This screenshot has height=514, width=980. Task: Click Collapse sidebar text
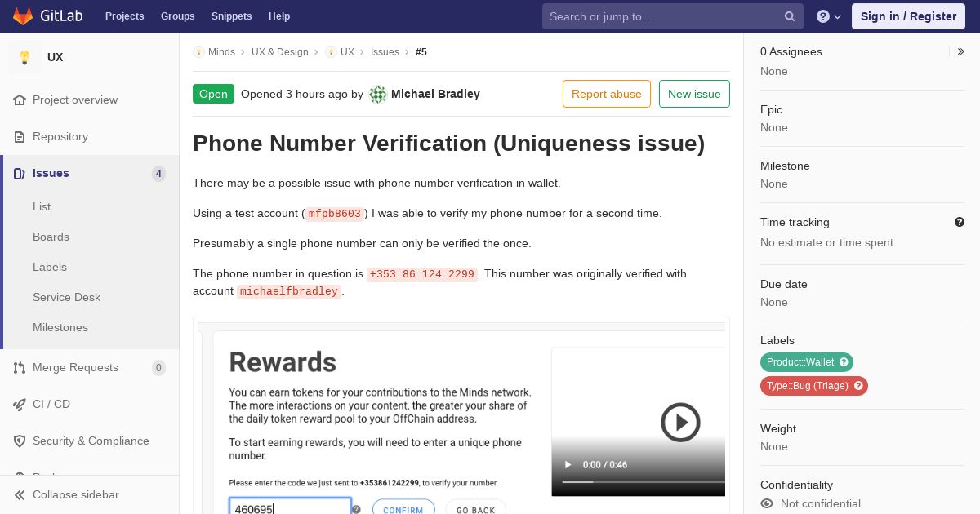(x=76, y=495)
